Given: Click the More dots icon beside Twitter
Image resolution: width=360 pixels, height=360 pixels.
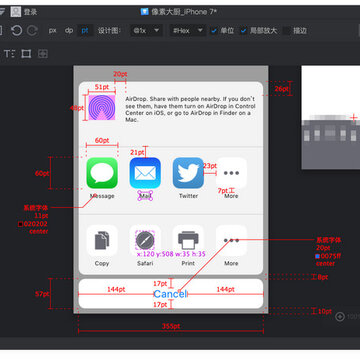Looking at the screenshot, I should click(x=231, y=173).
